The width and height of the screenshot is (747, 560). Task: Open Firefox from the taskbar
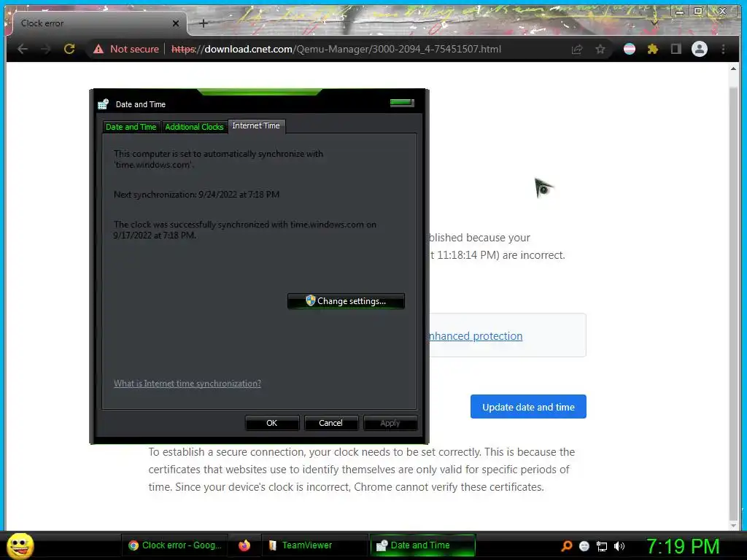244,545
